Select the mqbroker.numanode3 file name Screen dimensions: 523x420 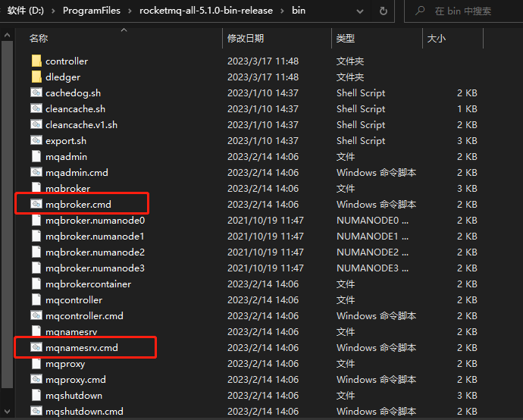pos(95,268)
